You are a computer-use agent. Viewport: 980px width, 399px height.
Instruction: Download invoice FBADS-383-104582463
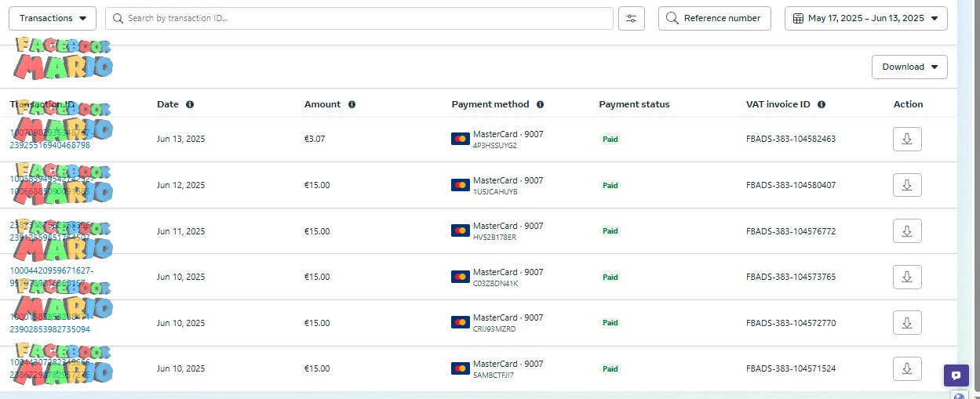pyautogui.click(x=907, y=140)
